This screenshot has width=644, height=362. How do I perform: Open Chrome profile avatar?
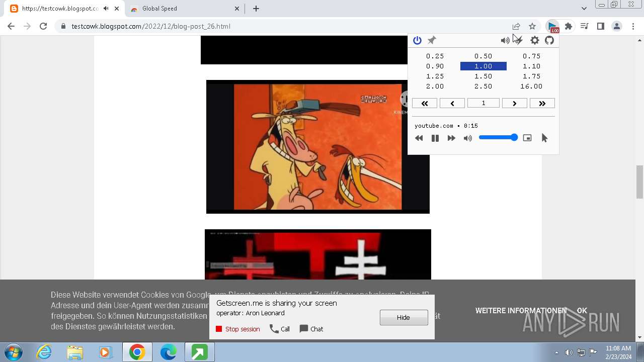[x=616, y=26]
